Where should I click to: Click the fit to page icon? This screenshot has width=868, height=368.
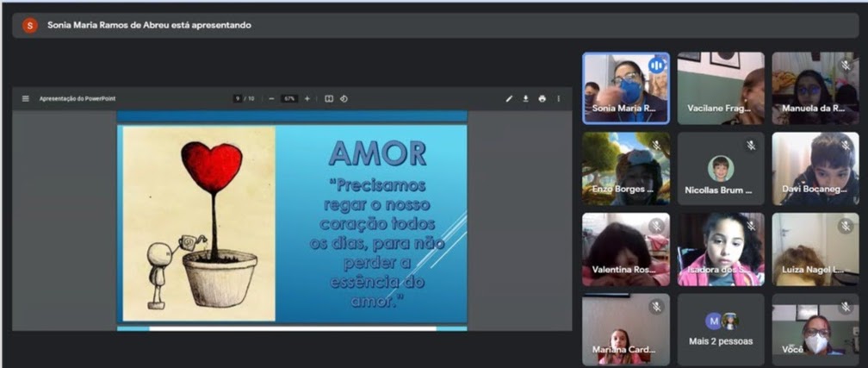(x=329, y=98)
